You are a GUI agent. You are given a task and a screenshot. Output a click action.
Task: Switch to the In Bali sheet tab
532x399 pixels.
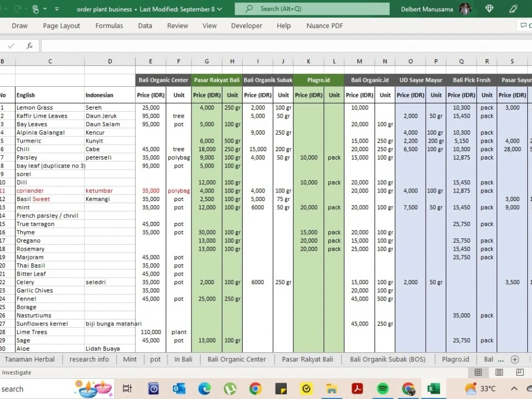click(x=183, y=359)
